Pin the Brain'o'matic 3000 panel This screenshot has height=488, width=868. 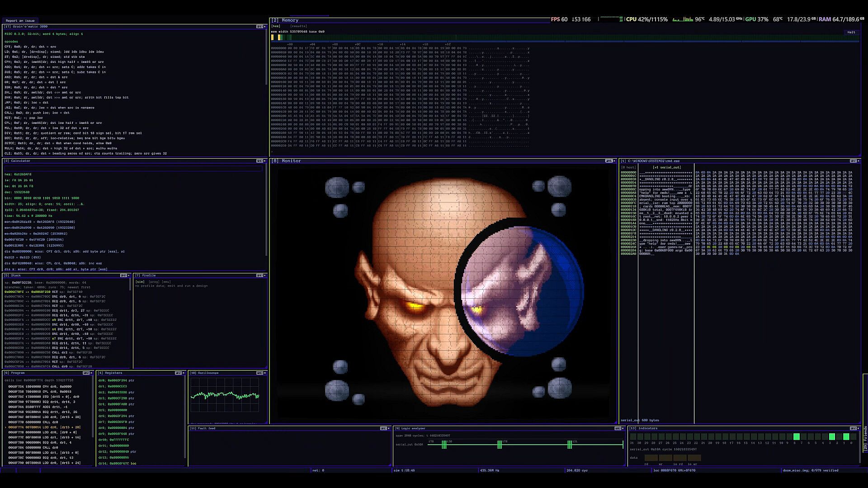(x=259, y=27)
